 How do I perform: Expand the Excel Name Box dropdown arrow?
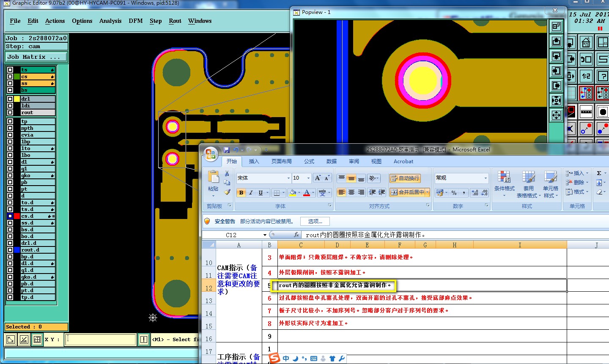point(265,235)
